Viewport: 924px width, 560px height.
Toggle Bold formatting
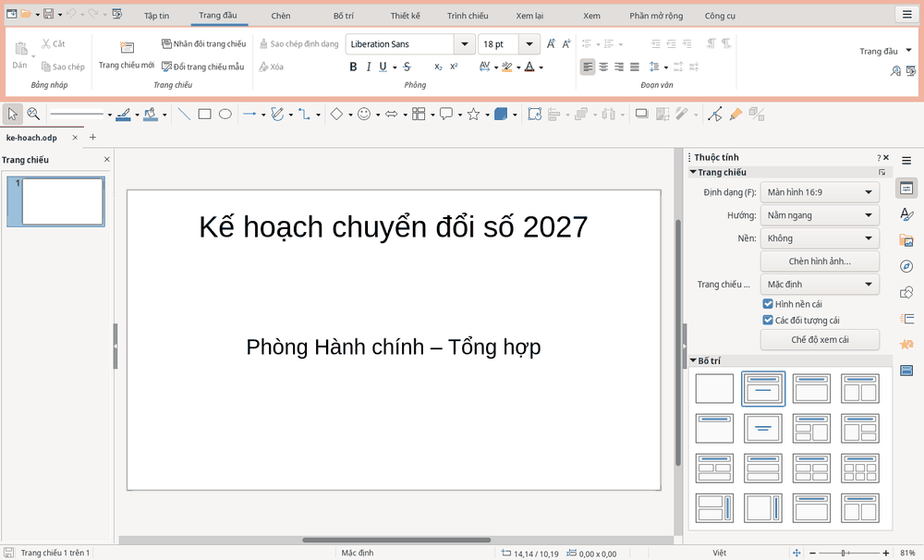coord(353,67)
